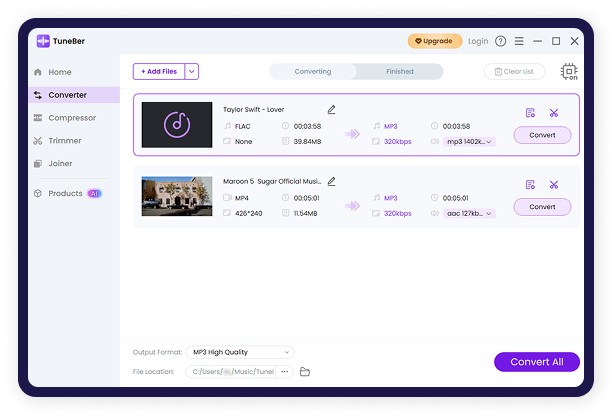
Task: Open the Output Format MP3 High Quality dropdown
Action: tap(240, 352)
